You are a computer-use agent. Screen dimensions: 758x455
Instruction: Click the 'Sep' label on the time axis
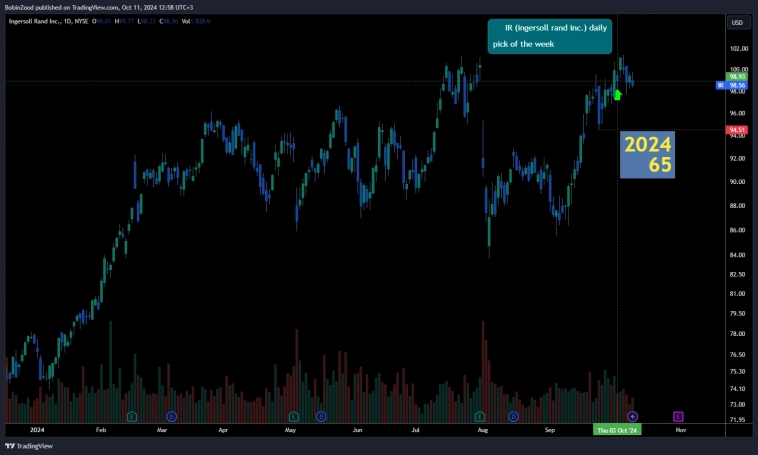[550, 430]
